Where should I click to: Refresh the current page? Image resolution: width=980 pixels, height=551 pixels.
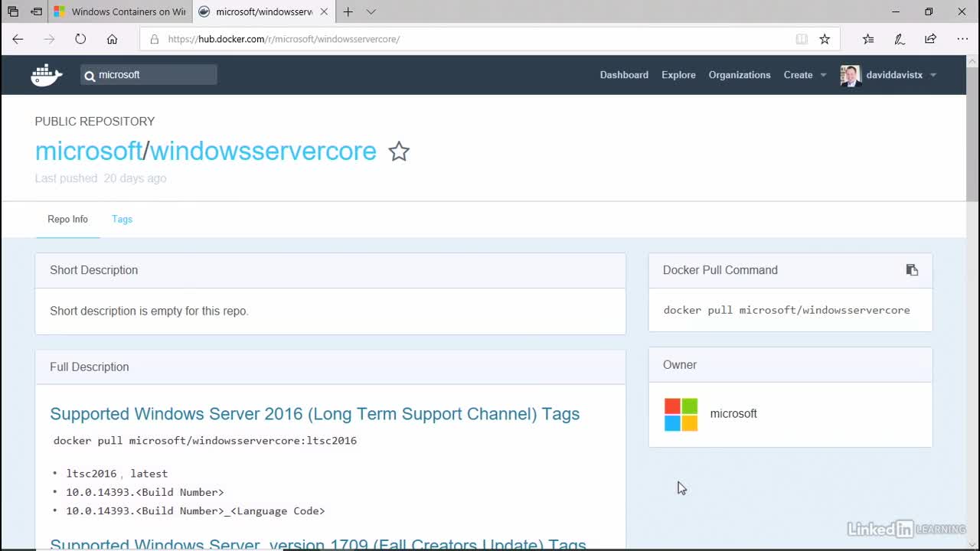(x=80, y=39)
